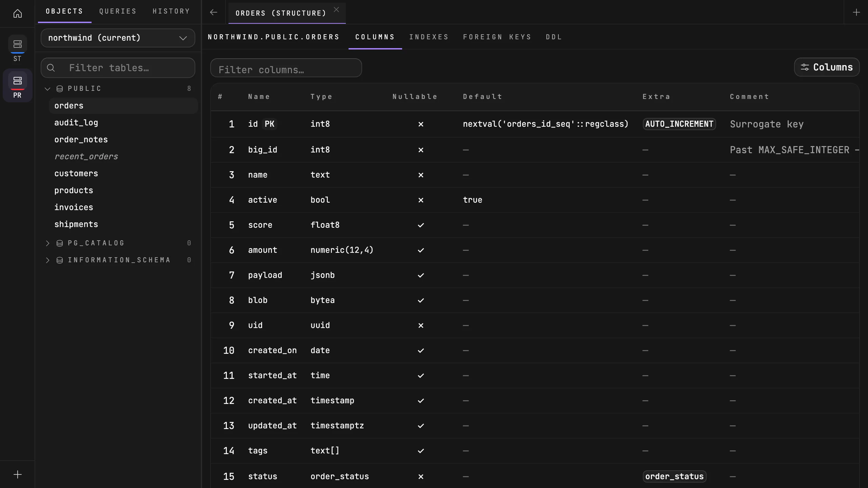868x488 pixels.
Task: Expand the PG_CATALOG schema chevron
Action: 47,243
